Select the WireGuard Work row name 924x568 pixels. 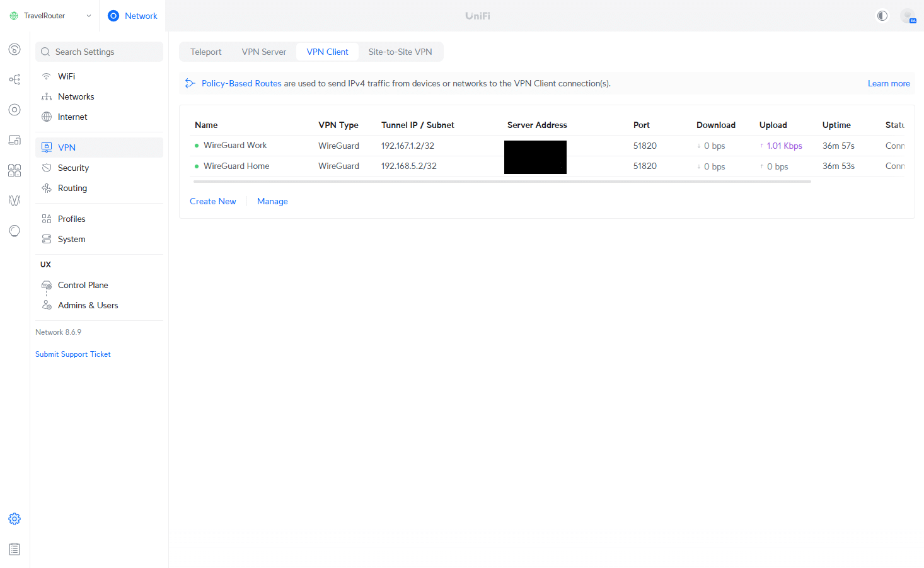pyautogui.click(x=235, y=145)
